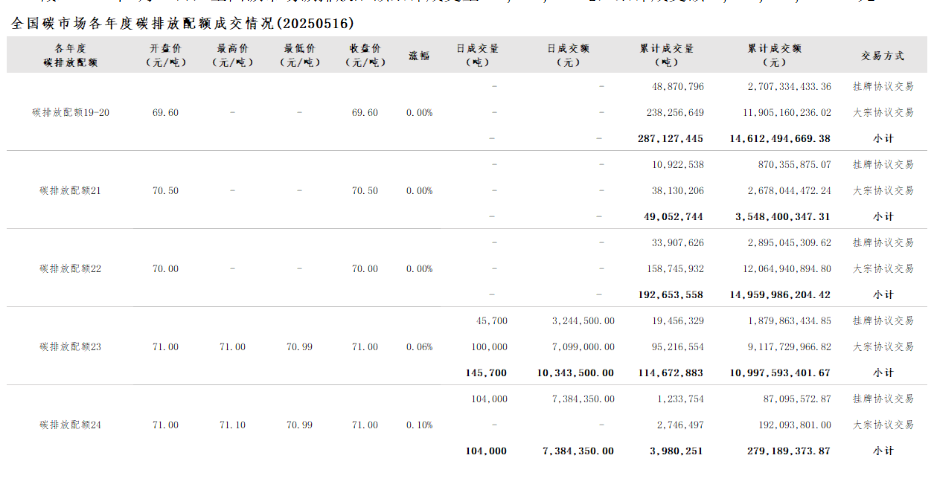939x484 pixels.
Task: Select the 287,127,445 cumulative volume subtotal
Action: coord(670,138)
